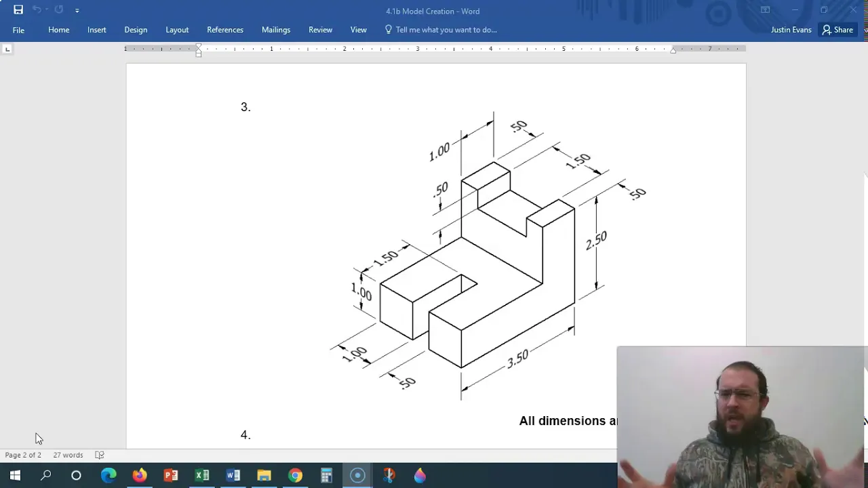Click the All dimensions bold text
Viewport: 868px width, 488px height.
click(x=568, y=421)
